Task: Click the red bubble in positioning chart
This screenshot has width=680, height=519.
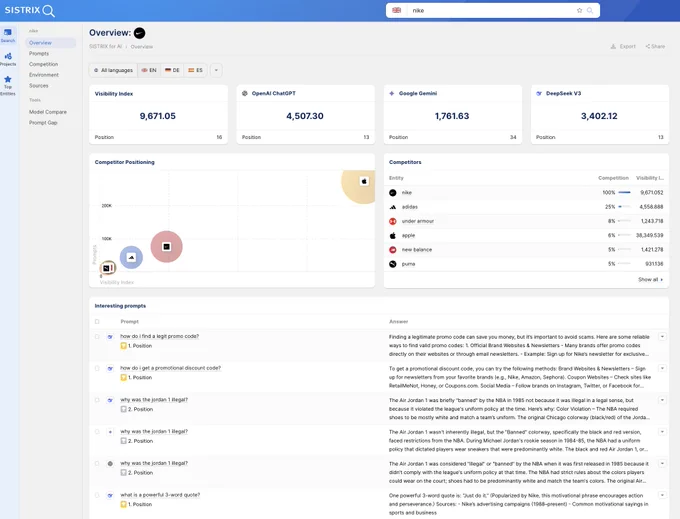Action: pos(167,247)
